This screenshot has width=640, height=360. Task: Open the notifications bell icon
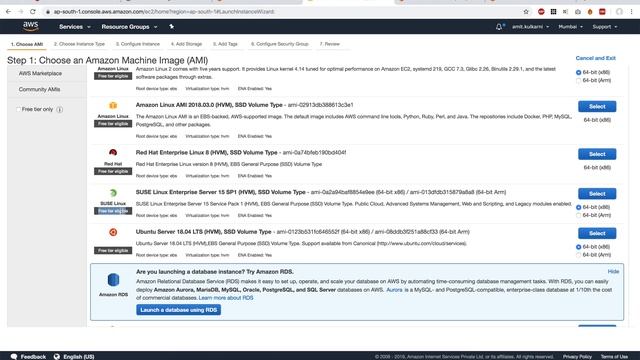pos(499,27)
